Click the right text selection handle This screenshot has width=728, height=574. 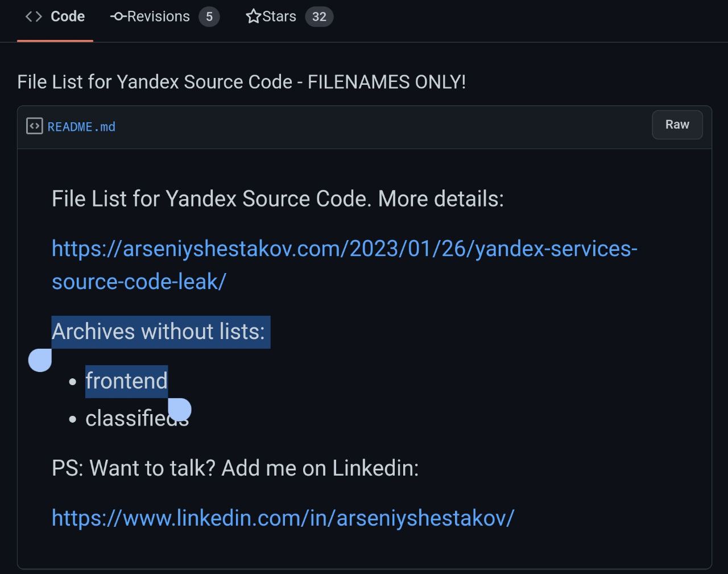click(179, 410)
